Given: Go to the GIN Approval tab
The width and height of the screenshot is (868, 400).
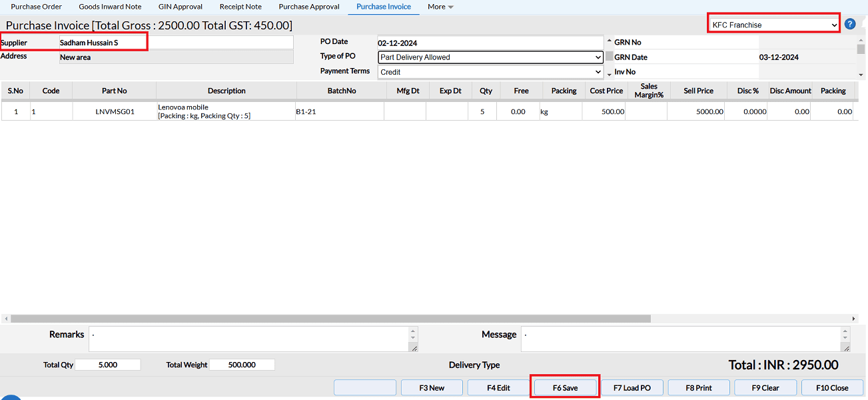Looking at the screenshot, I should pyautogui.click(x=181, y=7).
